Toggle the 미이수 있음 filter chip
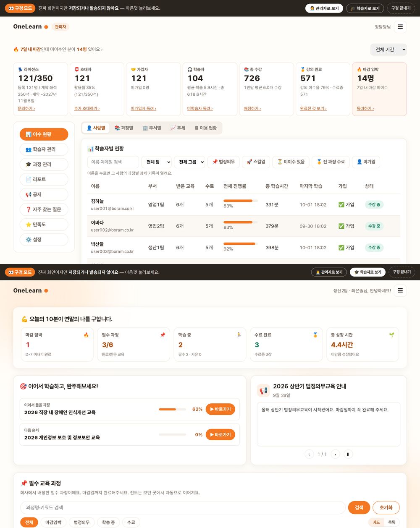The width and height of the screenshot is (420, 528). [291, 162]
